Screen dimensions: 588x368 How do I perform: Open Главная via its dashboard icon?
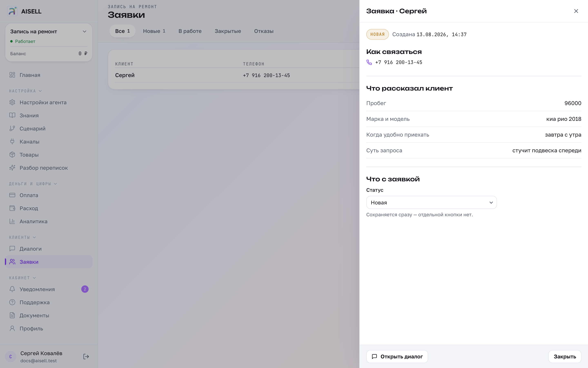coord(12,75)
